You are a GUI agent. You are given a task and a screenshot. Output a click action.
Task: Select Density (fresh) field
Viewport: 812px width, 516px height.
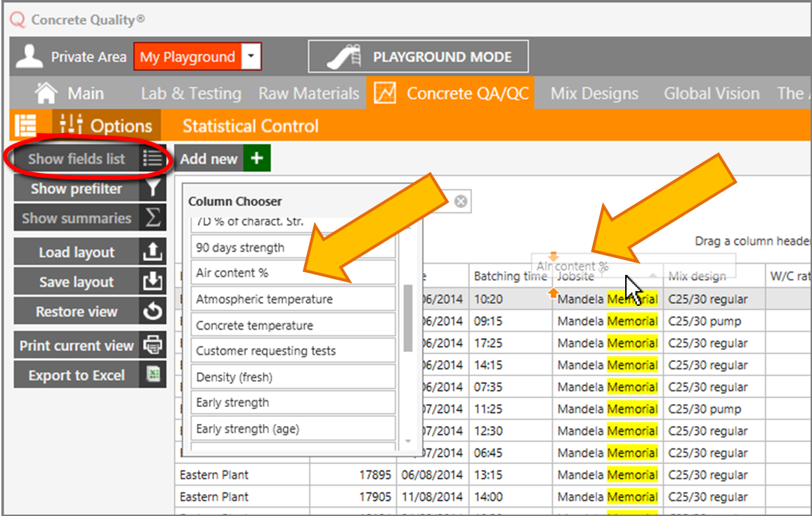(293, 377)
